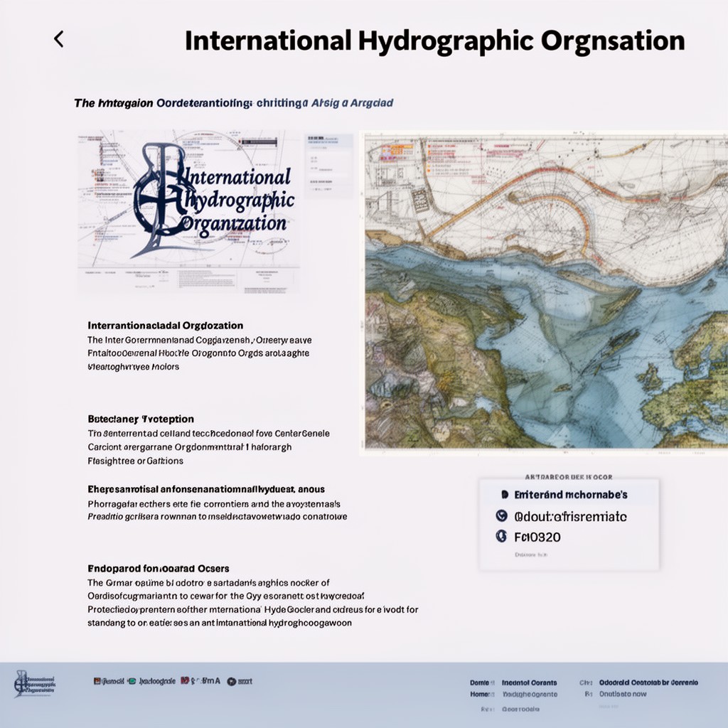Select the "Emiterand mchornabe's" contact row
Viewport: 728px width, 728px height.
tap(569, 495)
